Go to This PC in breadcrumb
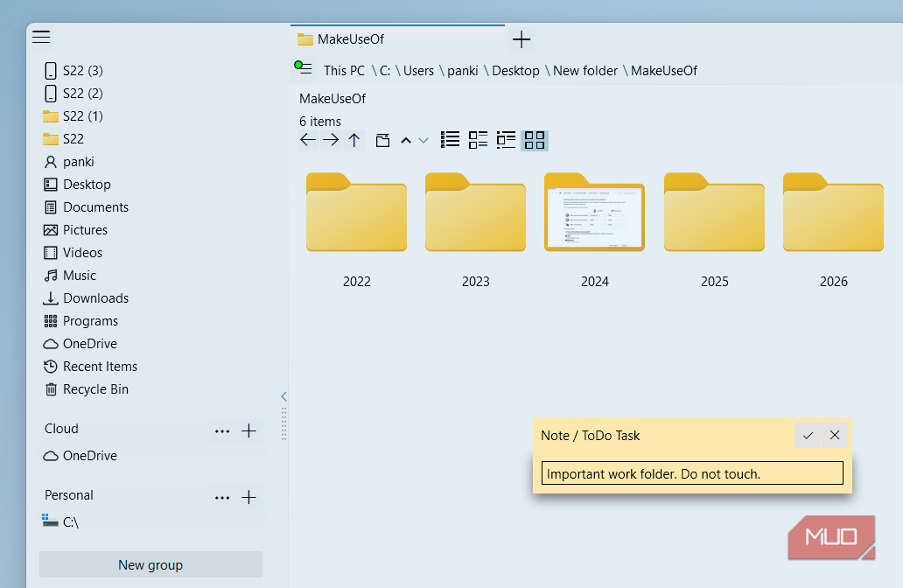This screenshot has height=588, width=903. 345,71
